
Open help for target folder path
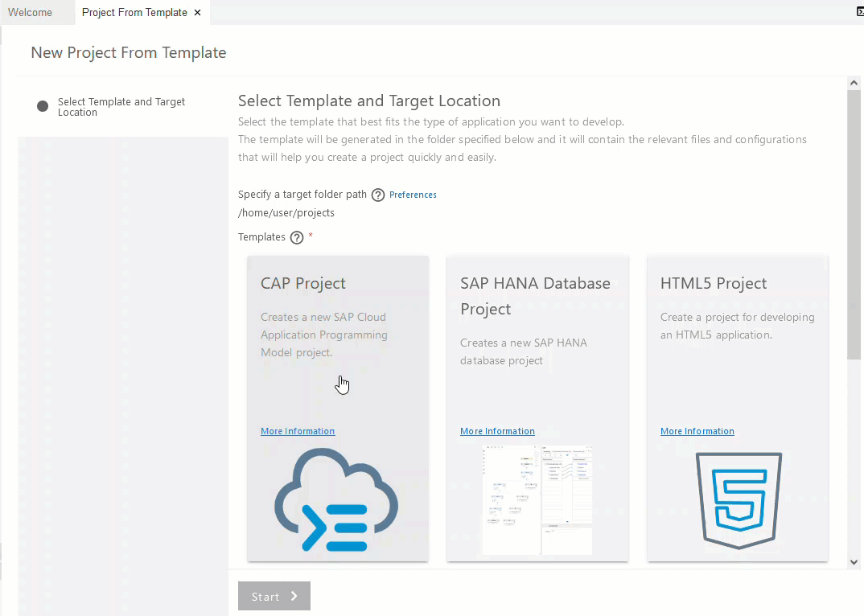(x=378, y=195)
